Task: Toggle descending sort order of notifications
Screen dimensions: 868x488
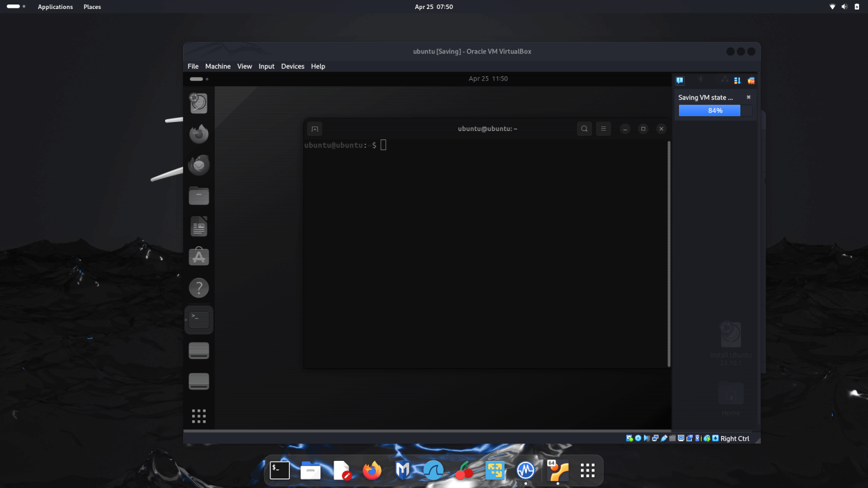Action: [x=737, y=80]
